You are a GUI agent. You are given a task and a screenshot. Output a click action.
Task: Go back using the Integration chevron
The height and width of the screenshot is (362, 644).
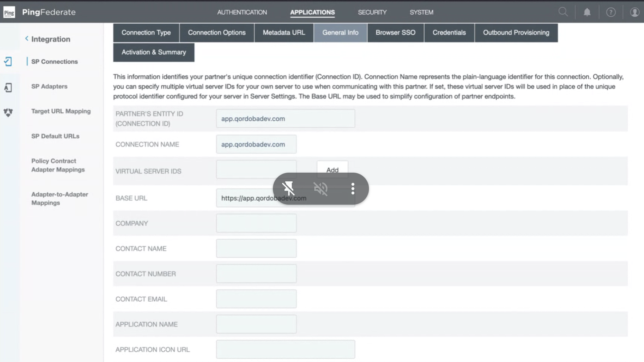click(27, 39)
